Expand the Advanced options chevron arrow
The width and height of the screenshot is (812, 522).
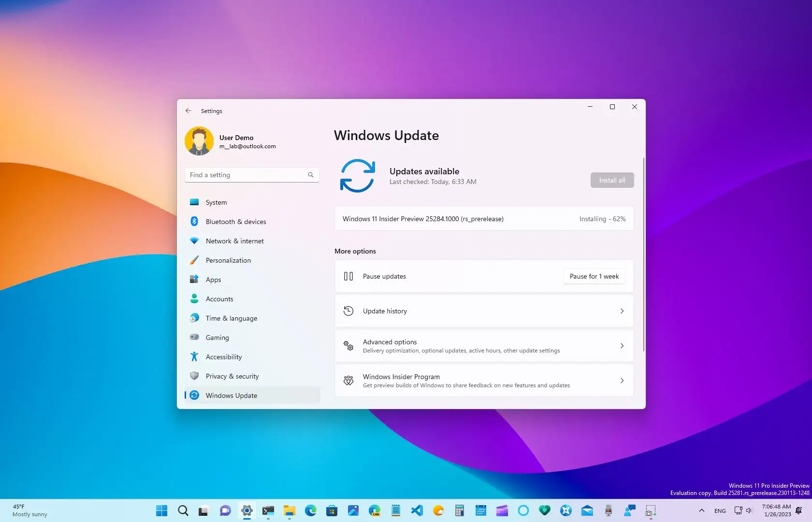click(x=622, y=346)
